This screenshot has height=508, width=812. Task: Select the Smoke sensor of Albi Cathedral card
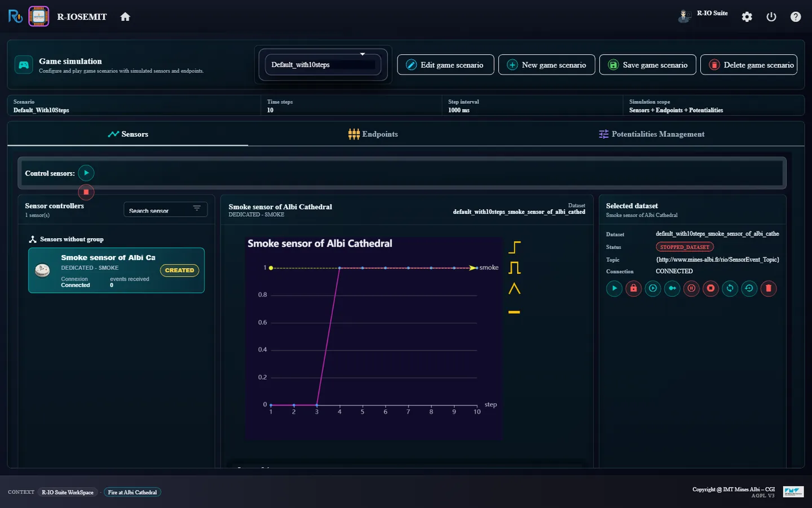coord(116,270)
